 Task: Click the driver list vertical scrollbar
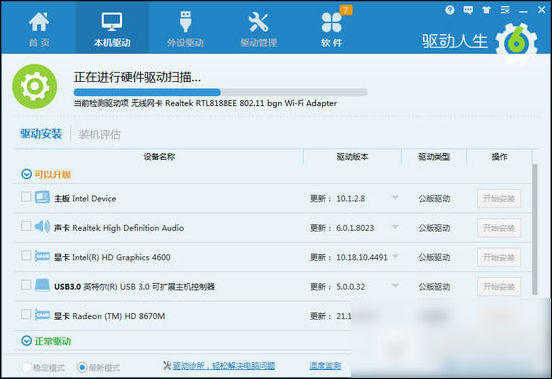coord(535,229)
